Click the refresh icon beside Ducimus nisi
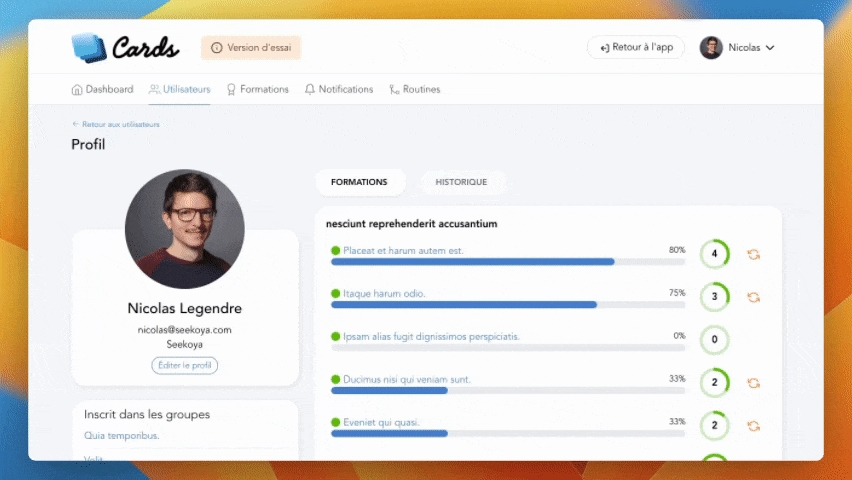Image resolution: width=852 pixels, height=480 pixels. pos(754,383)
